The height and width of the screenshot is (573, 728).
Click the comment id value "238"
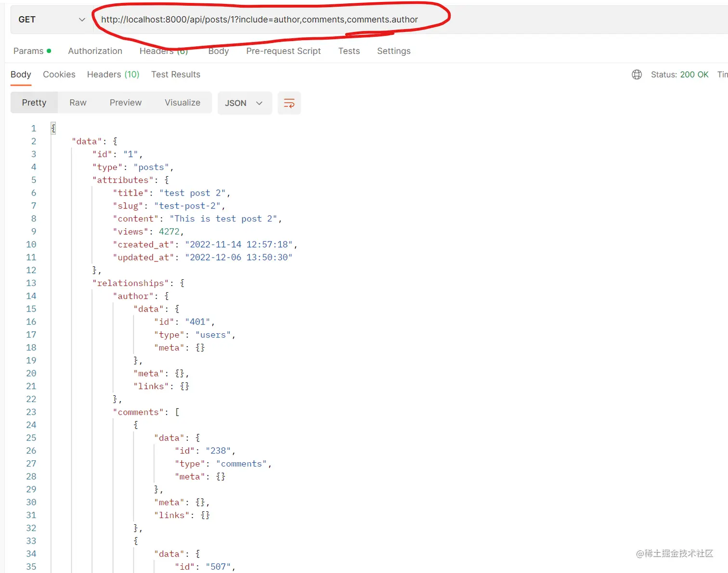(218, 451)
